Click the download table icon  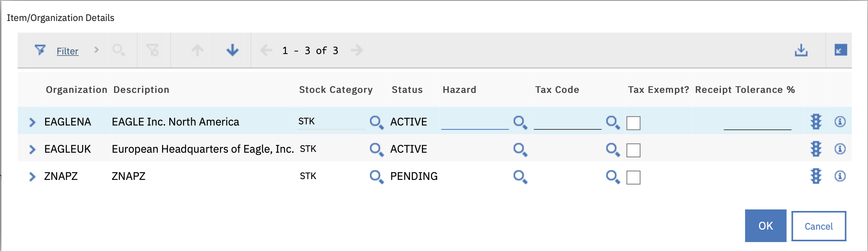pos(801,50)
